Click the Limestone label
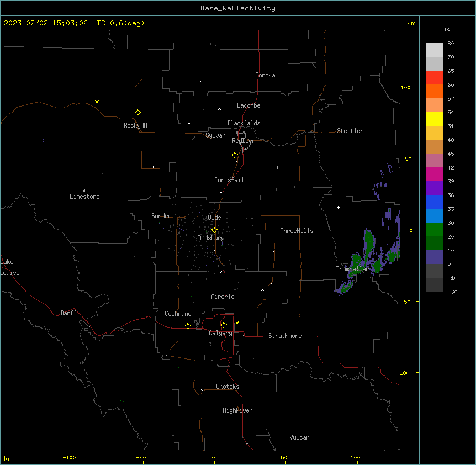Viewport: 476px width, 465px height. click(x=84, y=197)
